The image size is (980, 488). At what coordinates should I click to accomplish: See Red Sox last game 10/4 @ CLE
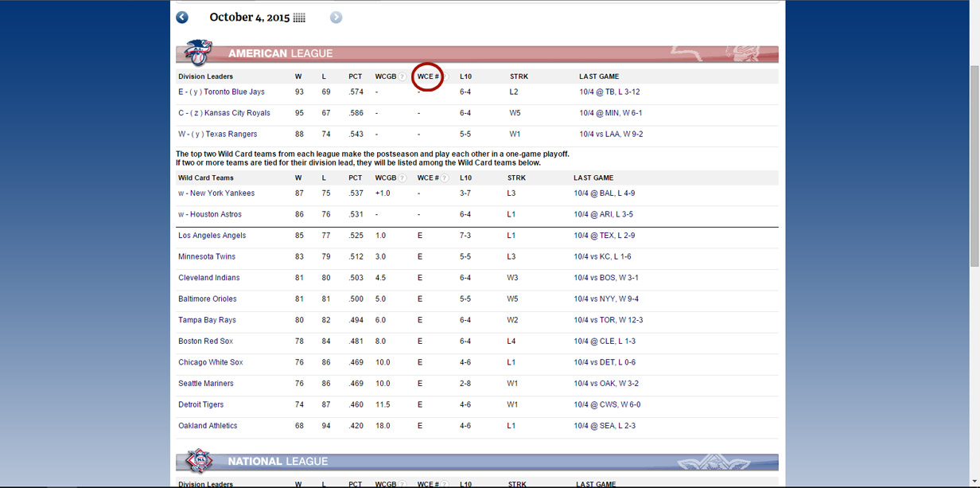coord(605,342)
